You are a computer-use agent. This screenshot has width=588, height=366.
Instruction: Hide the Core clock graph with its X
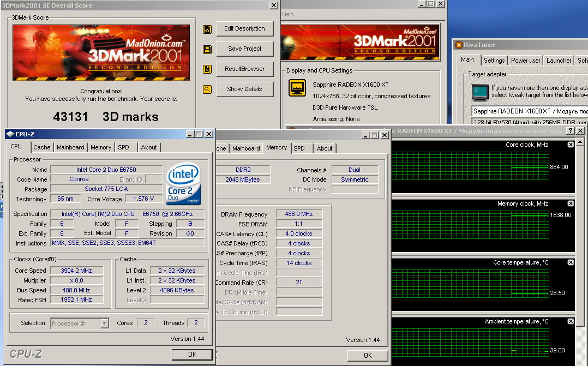coord(571,145)
